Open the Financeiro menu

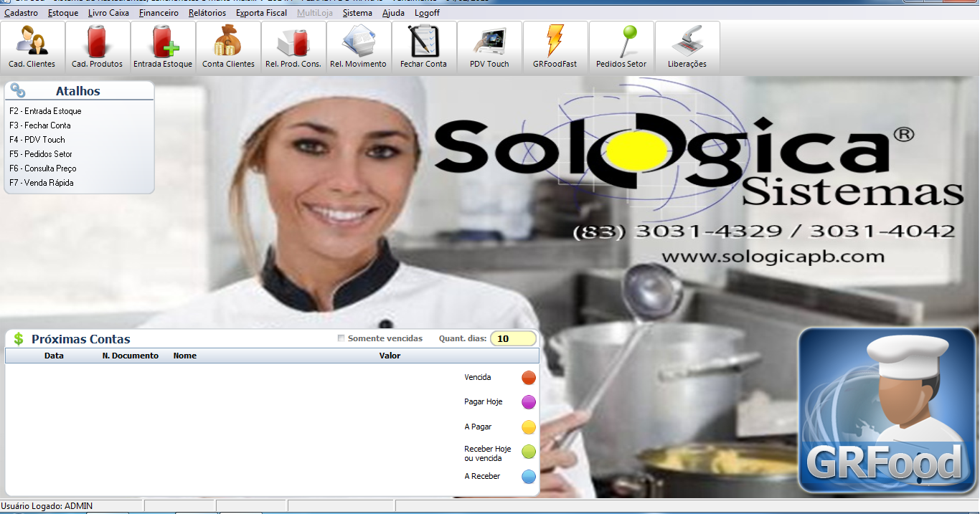(159, 13)
